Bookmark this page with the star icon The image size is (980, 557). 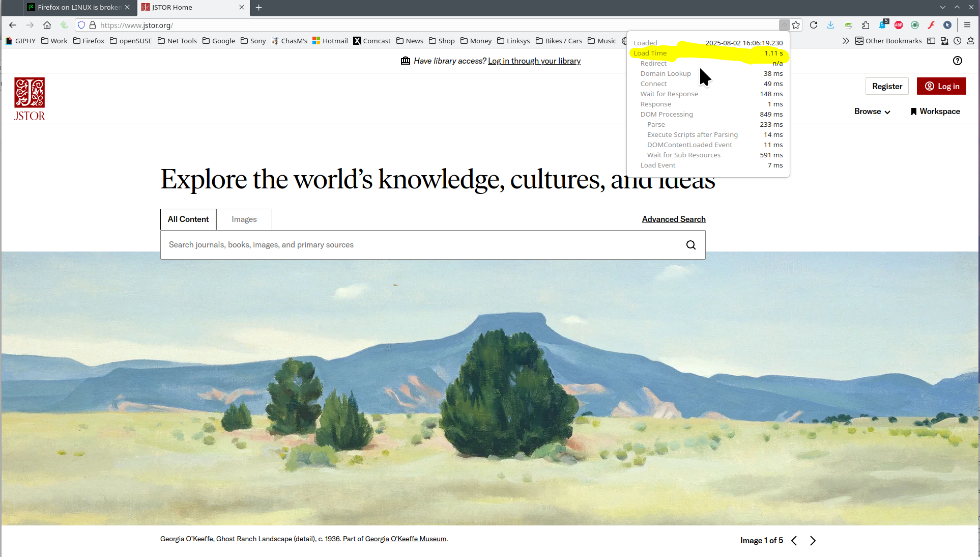tap(796, 25)
